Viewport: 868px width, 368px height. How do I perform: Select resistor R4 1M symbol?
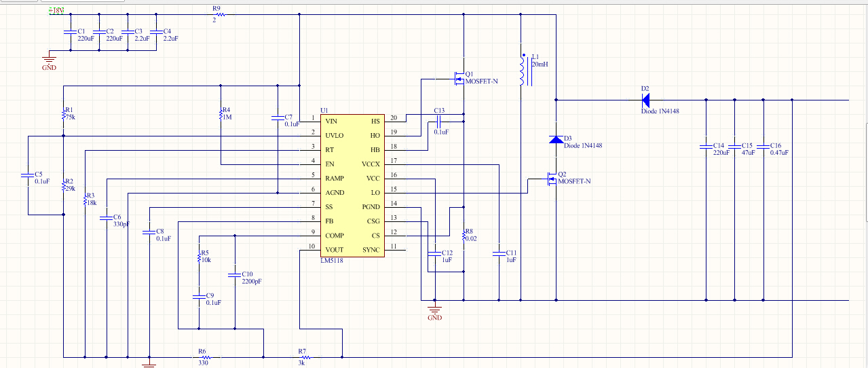(x=221, y=114)
